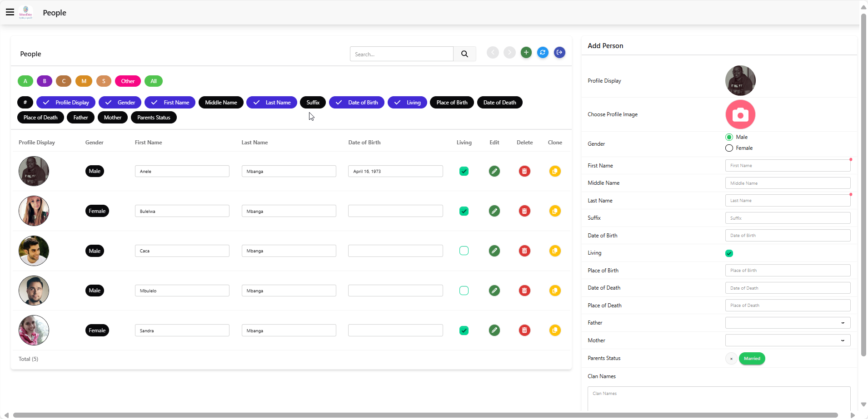Open the Mother dropdown
Image resolution: width=868 pixels, height=419 pixels.
point(788,340)
